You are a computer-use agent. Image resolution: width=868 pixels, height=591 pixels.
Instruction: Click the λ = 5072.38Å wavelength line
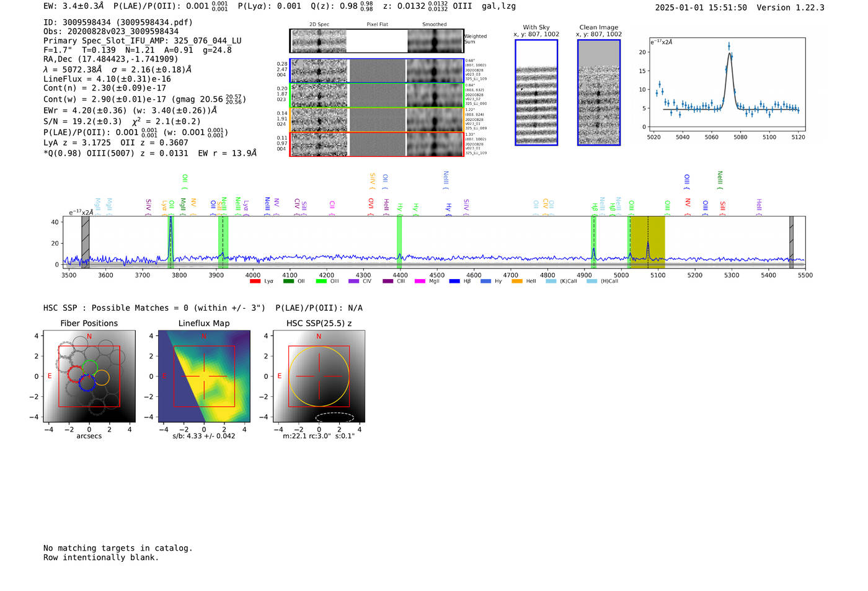point(118,69)
